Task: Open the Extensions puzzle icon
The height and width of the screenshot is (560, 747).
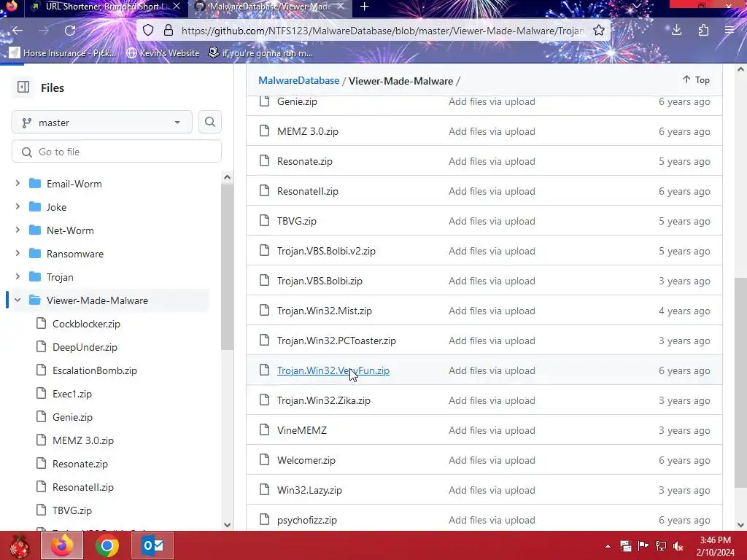Action: pos(703,31)
